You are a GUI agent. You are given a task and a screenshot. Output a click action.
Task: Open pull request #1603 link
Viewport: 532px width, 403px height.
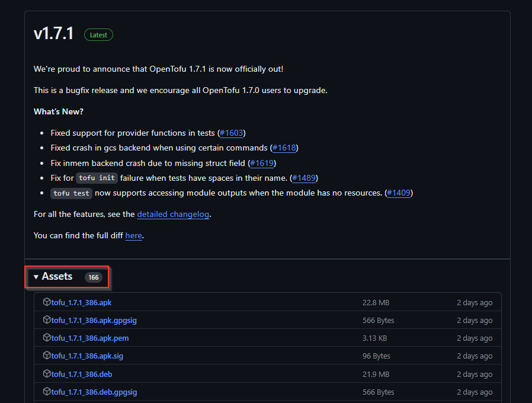[x=232, y=133]
